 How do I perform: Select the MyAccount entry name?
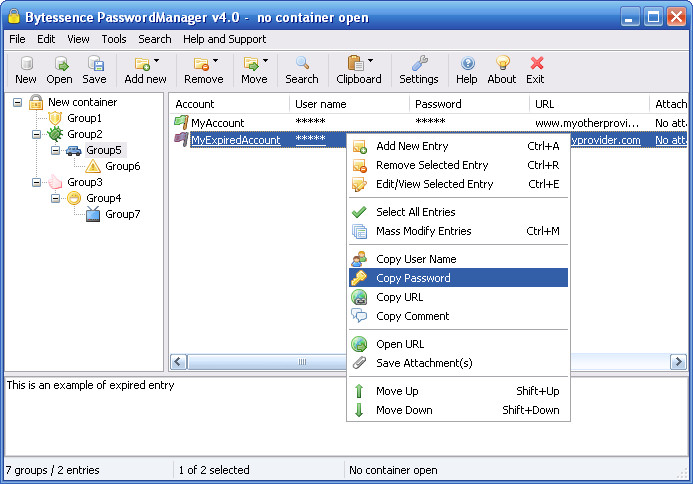(217, 123)
